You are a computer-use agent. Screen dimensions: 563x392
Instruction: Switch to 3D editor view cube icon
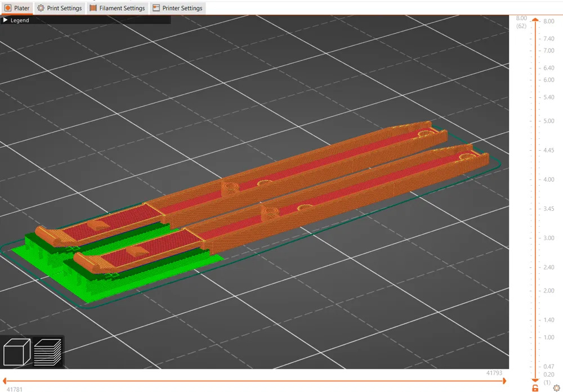point(16,352)
